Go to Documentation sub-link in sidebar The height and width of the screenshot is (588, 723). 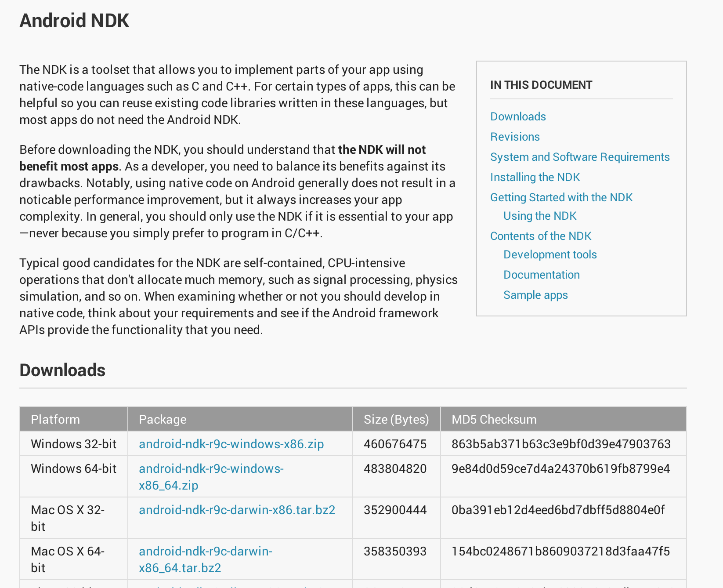[x=542, y=275]
